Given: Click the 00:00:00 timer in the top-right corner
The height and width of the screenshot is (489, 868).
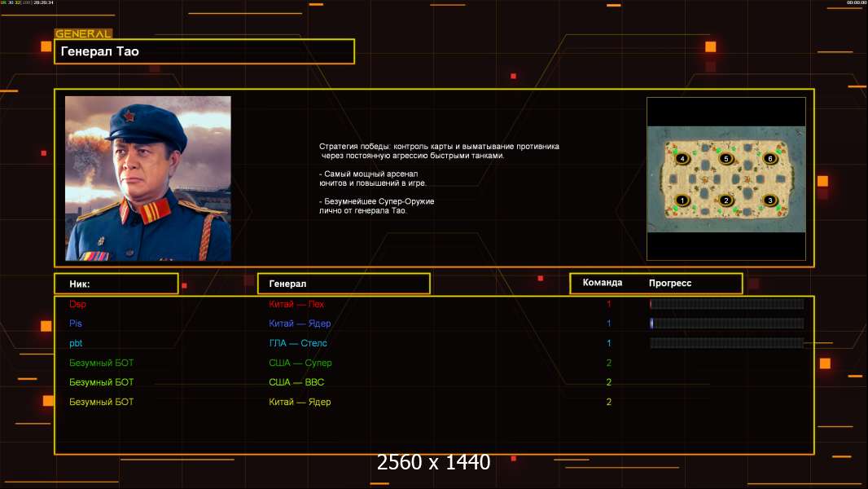Looking at the screenshot, I should 856,2.
